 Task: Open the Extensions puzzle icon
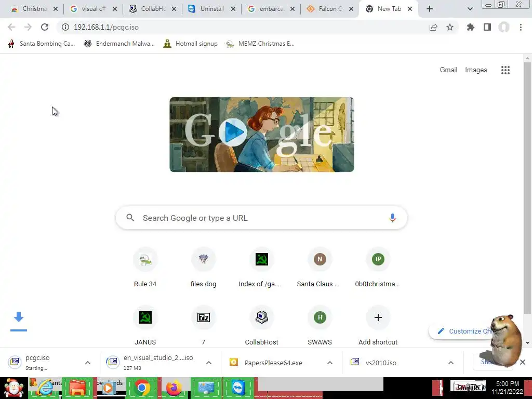coord(471,27)
